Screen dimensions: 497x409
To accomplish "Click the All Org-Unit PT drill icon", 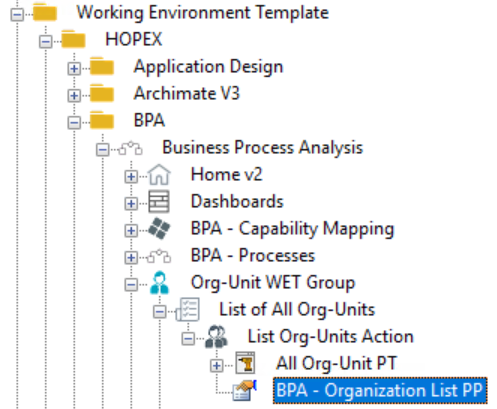I will pyautogui.click(x=245, y=363).
